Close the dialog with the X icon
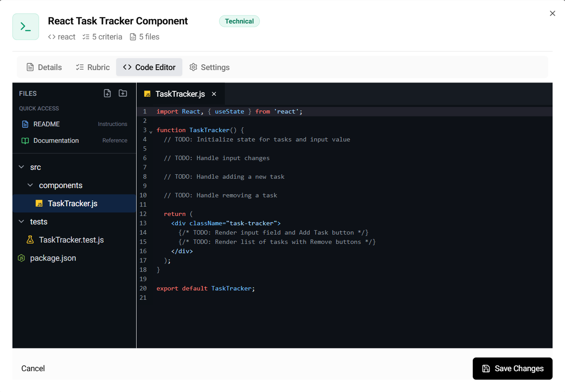This screenshot has height=392, width=565. [552, 13]
